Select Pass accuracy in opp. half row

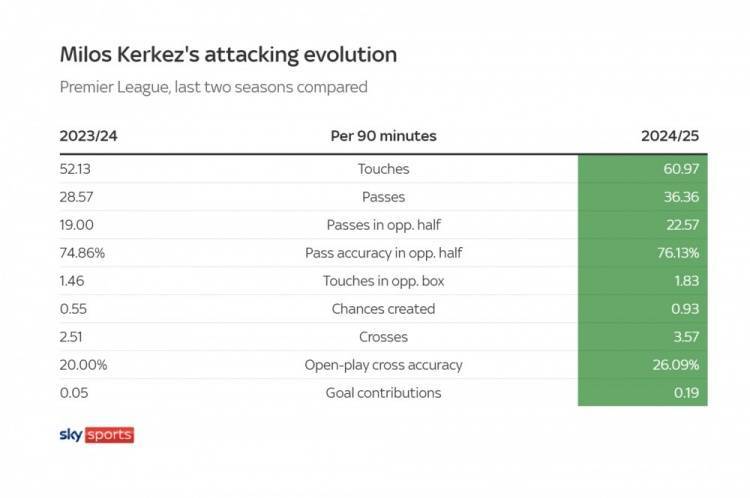384,253
